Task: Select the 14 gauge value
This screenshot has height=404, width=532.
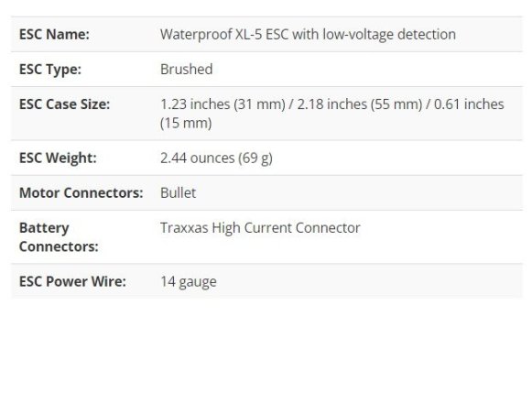Action: (x=189, y=282)
